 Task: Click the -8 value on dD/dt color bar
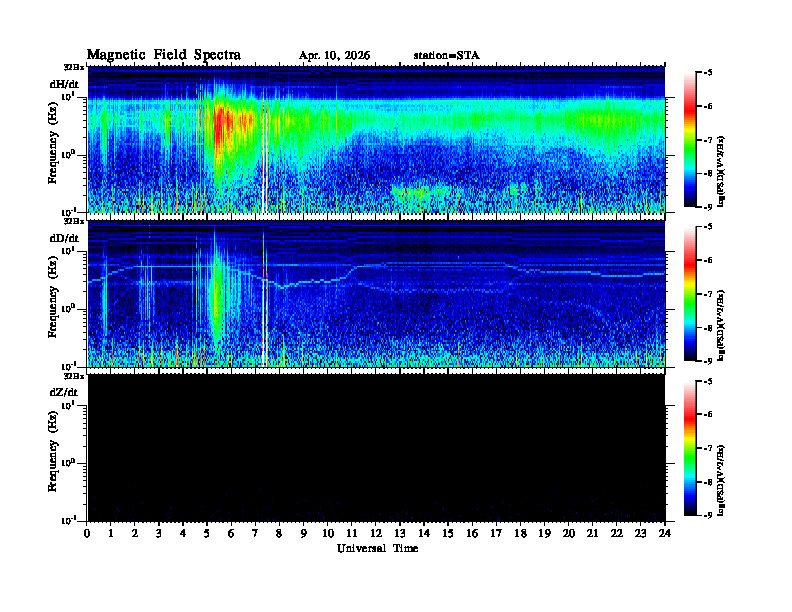point(708,327)
